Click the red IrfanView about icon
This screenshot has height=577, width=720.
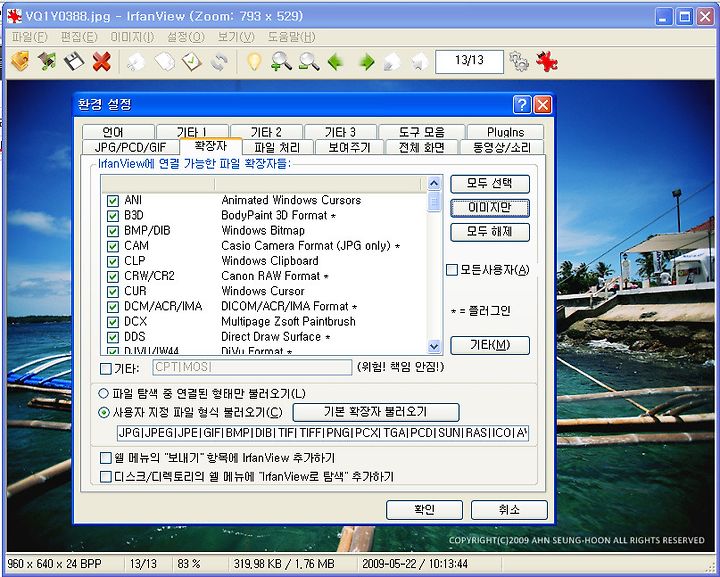[x=546, y=62]
